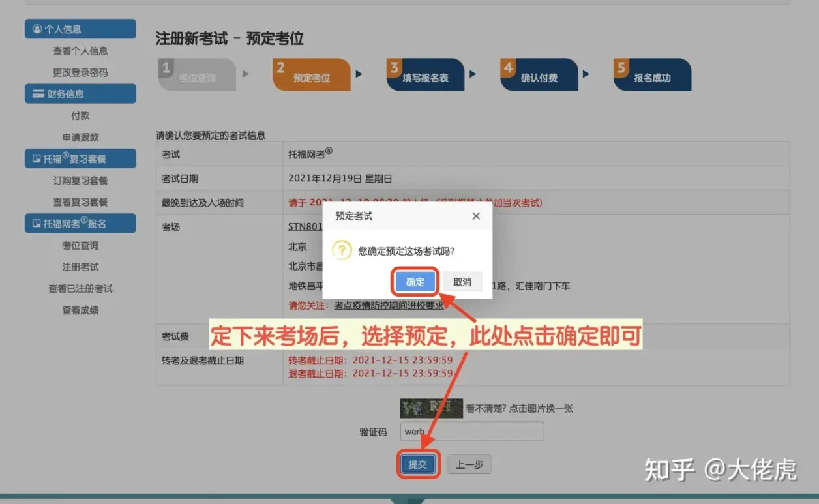This screenshot has width=819, height=504.
Task: Click the 看不清楚? 点击图片换一张 text
Action: click(519, 409)
